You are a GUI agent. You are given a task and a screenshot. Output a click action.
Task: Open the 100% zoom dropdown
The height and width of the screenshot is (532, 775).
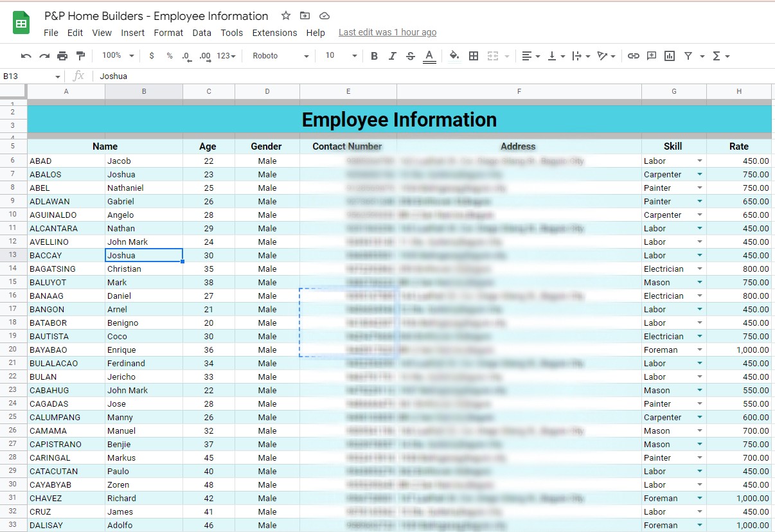click(118, 56)
